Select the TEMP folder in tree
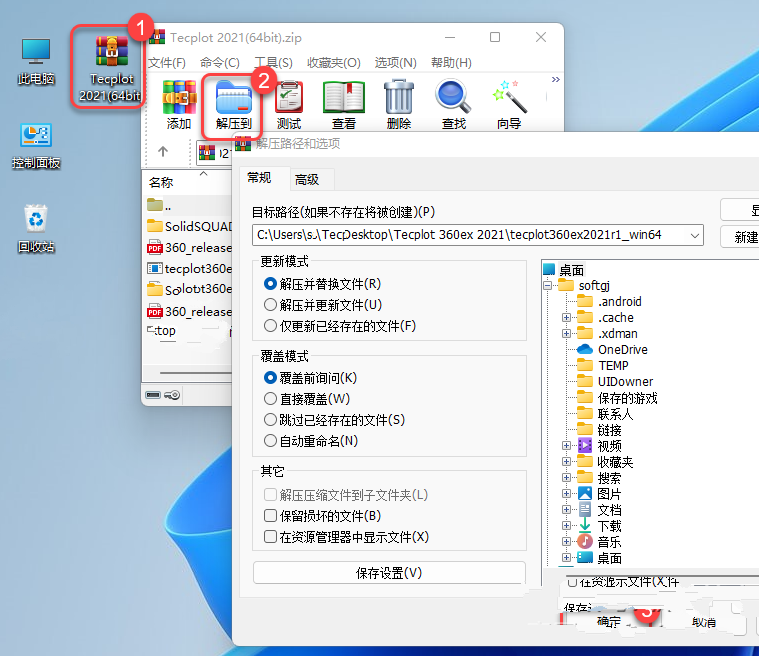The height and width of the screenshot is (656, 759). coord(603,366)
